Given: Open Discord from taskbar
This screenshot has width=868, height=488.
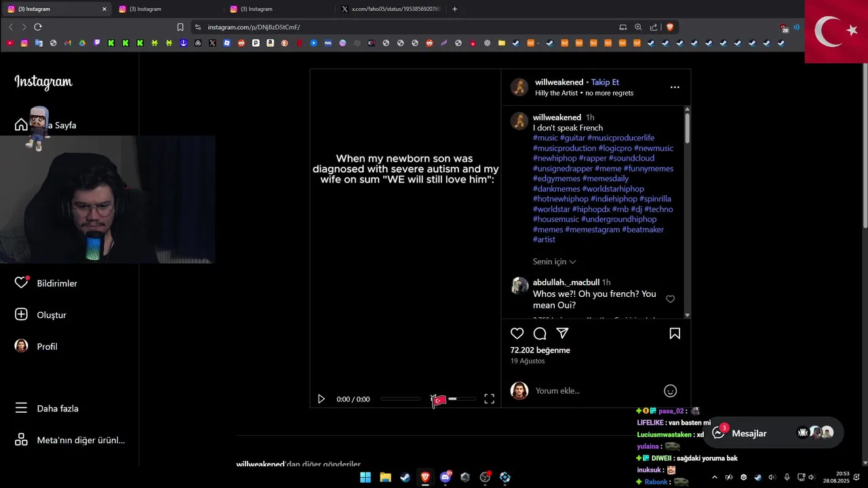Looking at the screenshot, I should pyautogui.click(x=445, y=477).
